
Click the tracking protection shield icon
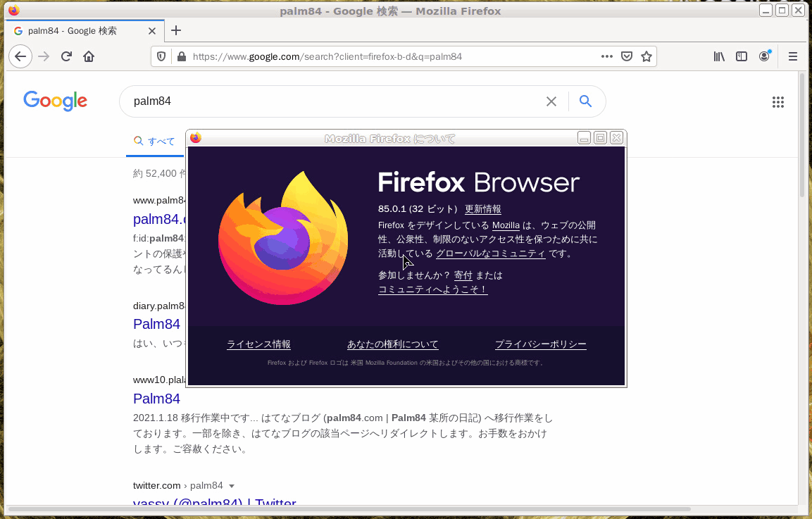[x=161, y=56]
